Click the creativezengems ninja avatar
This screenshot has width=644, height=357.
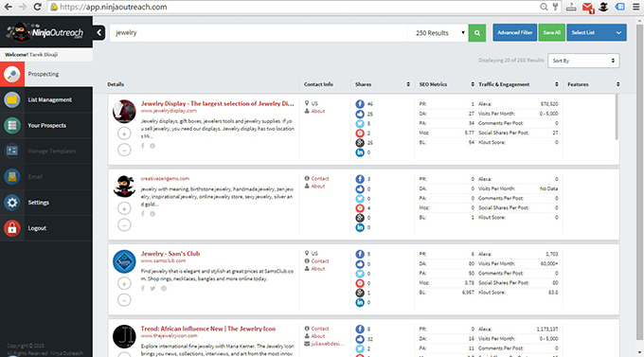(124, 187)
